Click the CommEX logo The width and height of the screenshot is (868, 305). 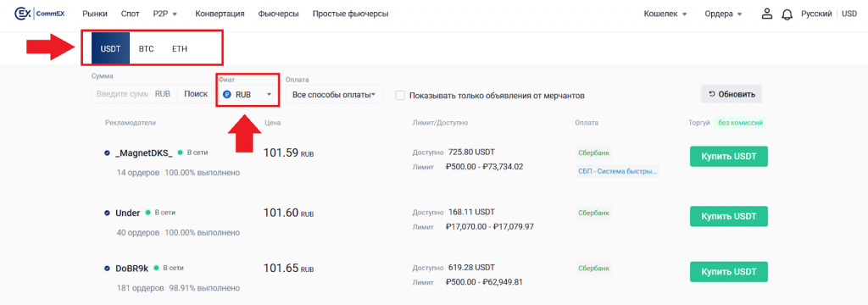(40, 14)
